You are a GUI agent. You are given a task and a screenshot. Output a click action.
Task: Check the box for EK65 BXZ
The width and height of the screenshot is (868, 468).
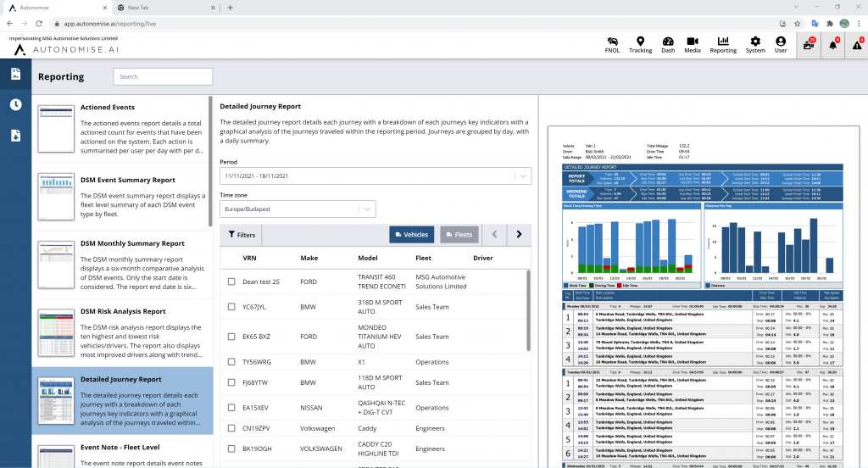(x=231, y=337)
